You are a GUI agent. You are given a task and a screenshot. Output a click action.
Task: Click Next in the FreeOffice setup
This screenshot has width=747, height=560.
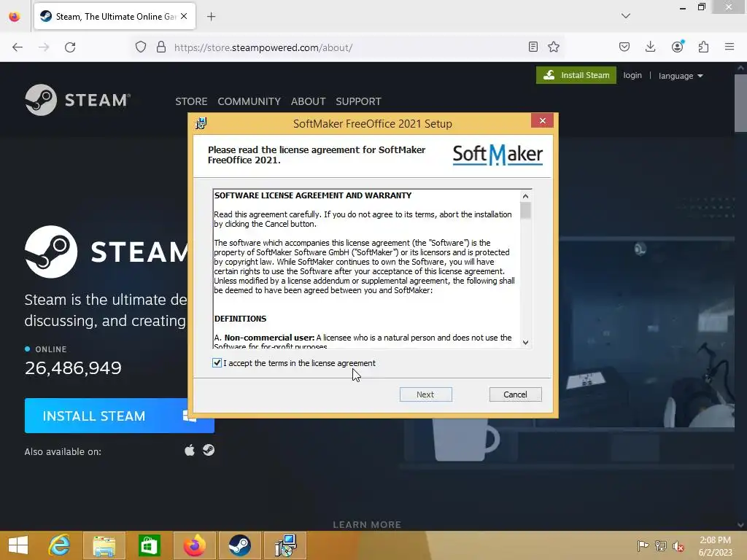pos(425,394)
